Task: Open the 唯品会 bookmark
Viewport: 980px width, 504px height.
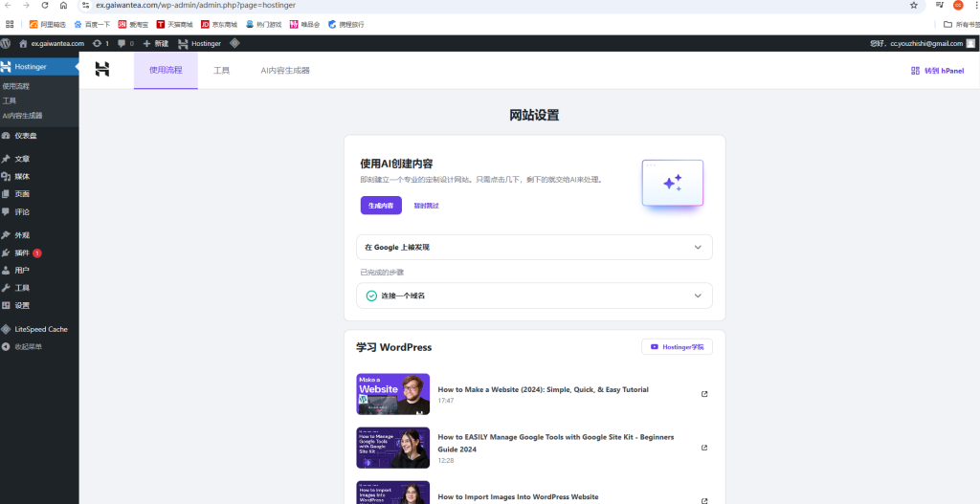Action: point(305,24)
